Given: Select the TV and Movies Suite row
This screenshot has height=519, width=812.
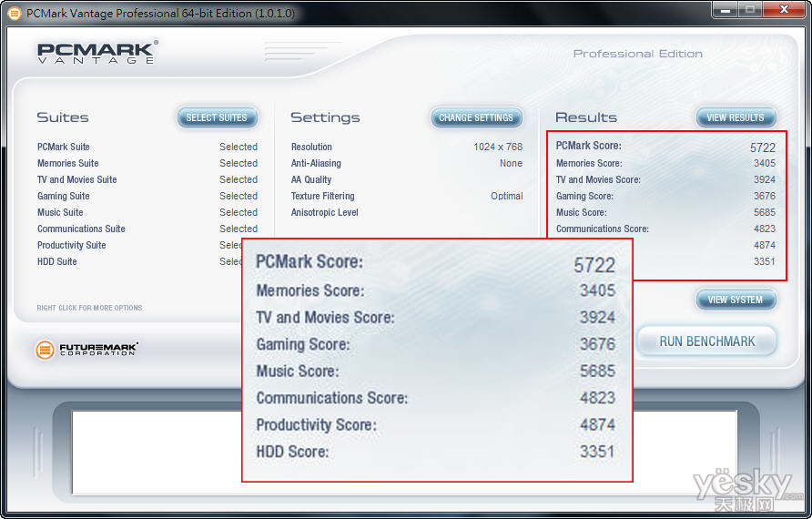Looking at the screenshot, I should [x=147, y=179].
